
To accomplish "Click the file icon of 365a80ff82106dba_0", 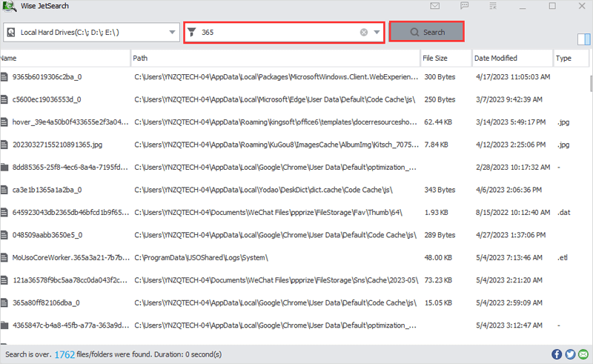I will (4, 302).
